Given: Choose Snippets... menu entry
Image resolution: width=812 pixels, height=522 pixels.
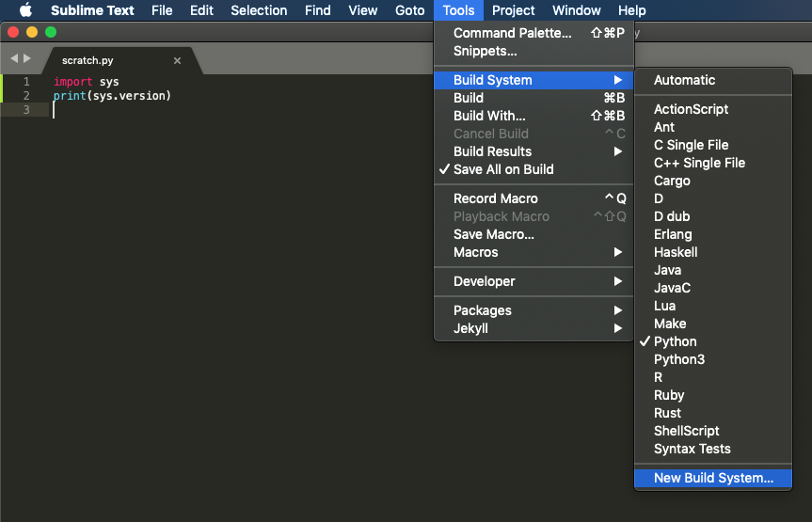Looking at the screenshot, I should pyautogui.click(x=533, y=52).
